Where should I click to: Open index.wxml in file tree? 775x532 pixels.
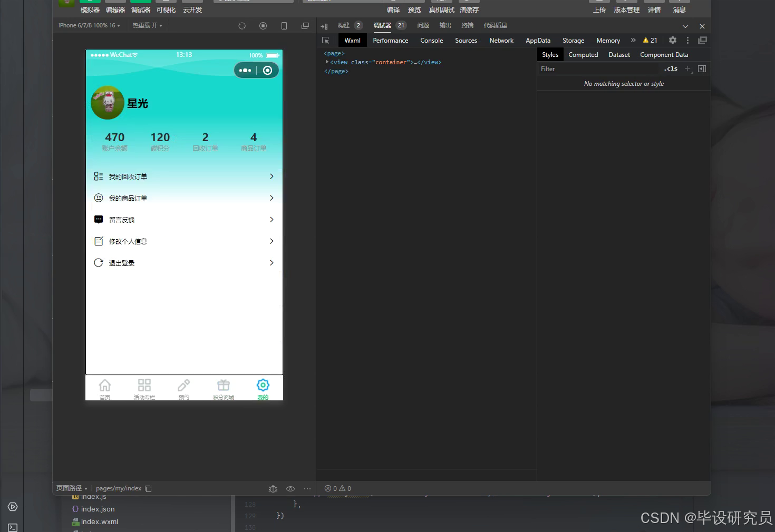95,521
